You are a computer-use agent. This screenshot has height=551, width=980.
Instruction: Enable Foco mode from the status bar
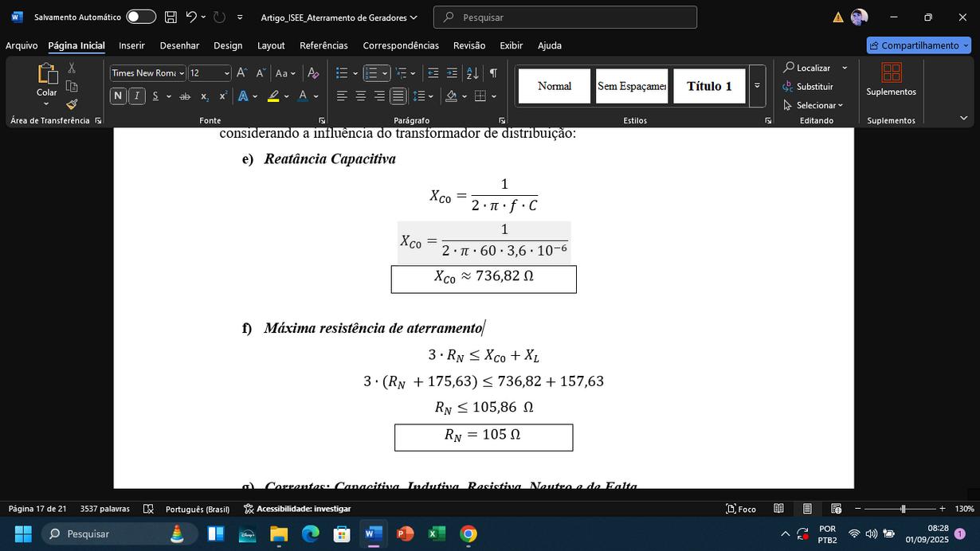point(741,509)
